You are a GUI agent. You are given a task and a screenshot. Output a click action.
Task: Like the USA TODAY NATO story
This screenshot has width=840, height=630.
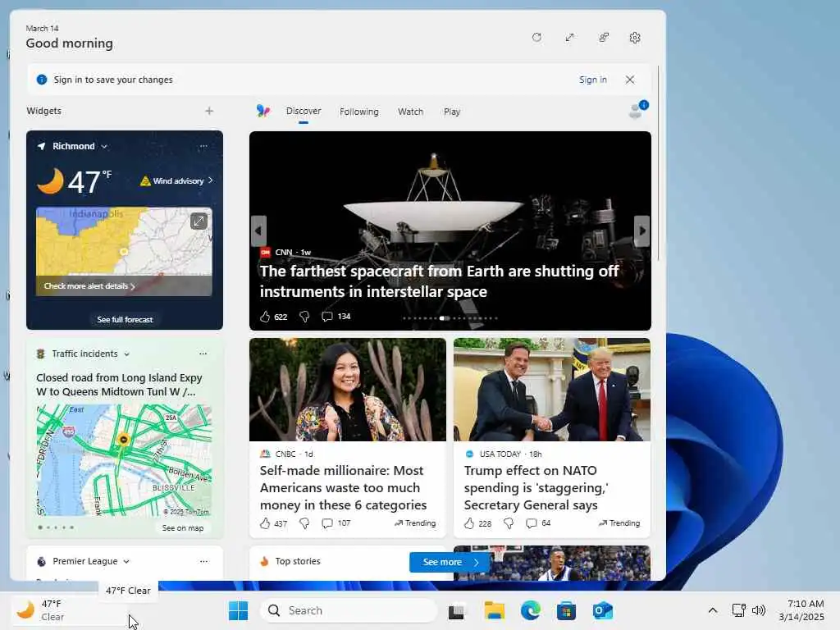(469, 523)
